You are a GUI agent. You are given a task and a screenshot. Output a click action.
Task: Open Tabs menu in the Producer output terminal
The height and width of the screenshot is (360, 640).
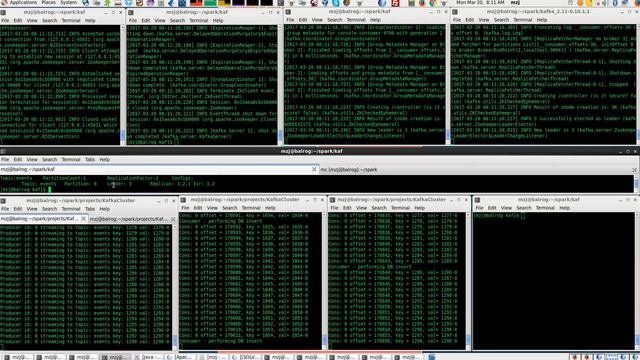[x=90, y=209]
